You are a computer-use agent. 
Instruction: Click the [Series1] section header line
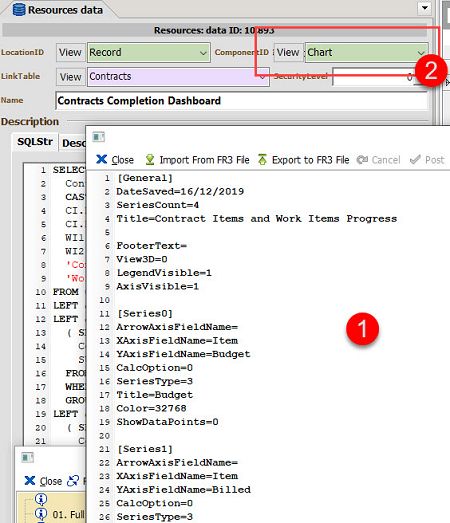pos(144,449)
